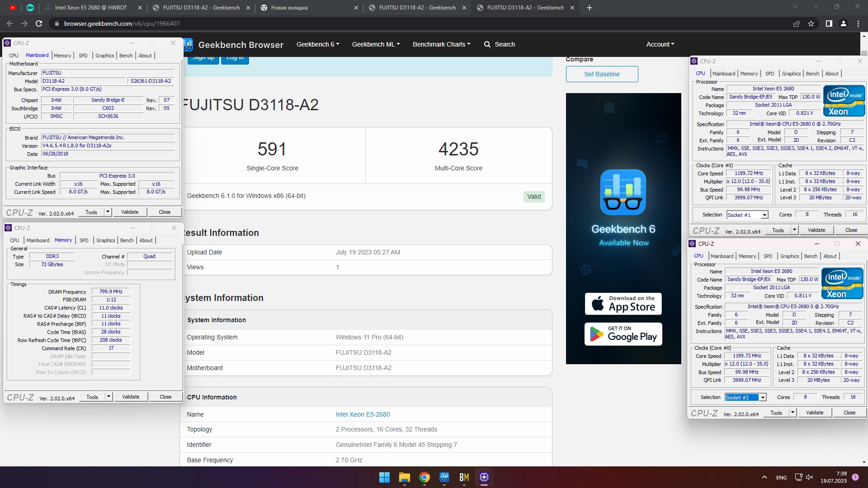Click Validate in Mainboard CPU-Z window

click(130, 212)
